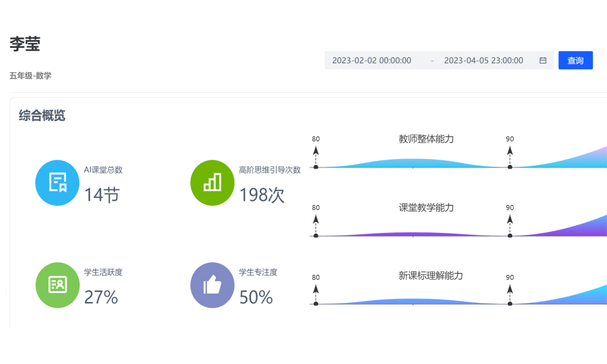Image resolution: width=607 pixels, height=364 pixels.
Task: Click the 14节 total classes value
Action: (101, 195)
